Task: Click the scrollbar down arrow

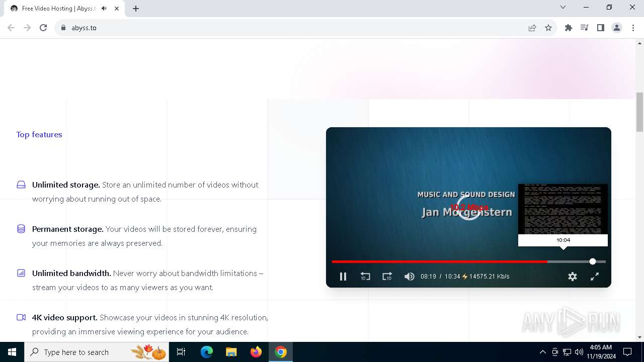Action: click(639, 337)
